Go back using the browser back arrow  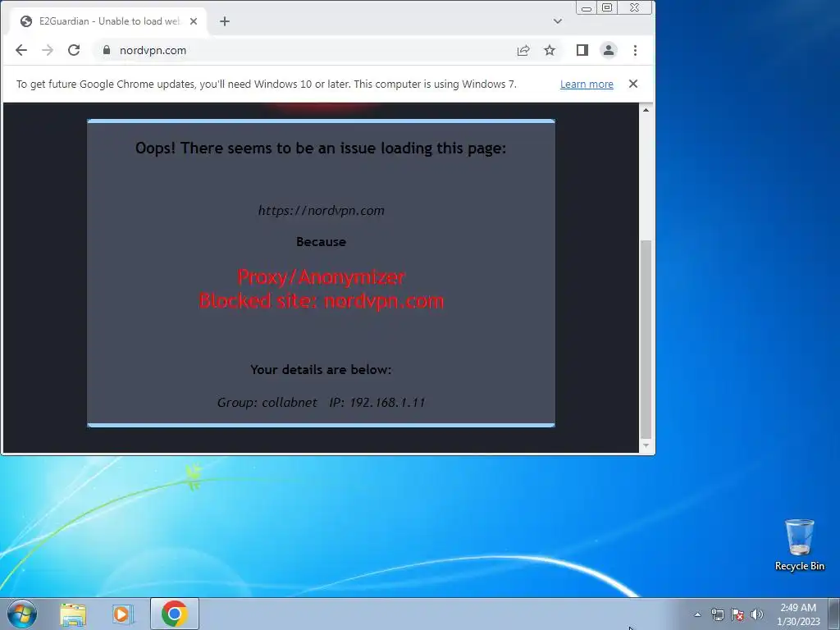click(21, 50)
